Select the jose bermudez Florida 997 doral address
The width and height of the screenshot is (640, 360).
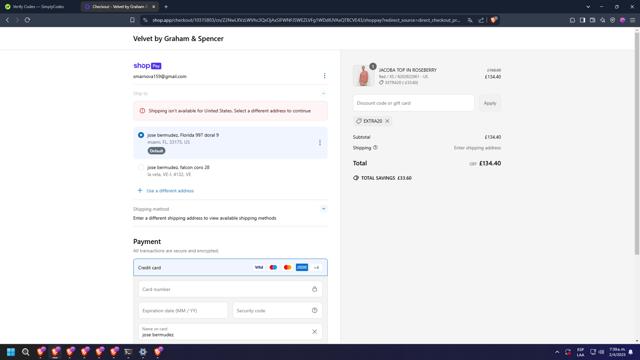coord(141,135)
